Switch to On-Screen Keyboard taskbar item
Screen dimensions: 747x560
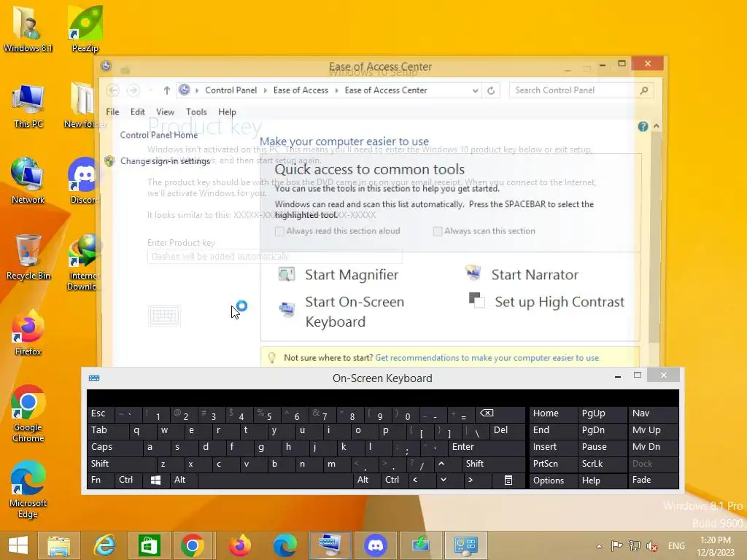(x=330, y=545)
